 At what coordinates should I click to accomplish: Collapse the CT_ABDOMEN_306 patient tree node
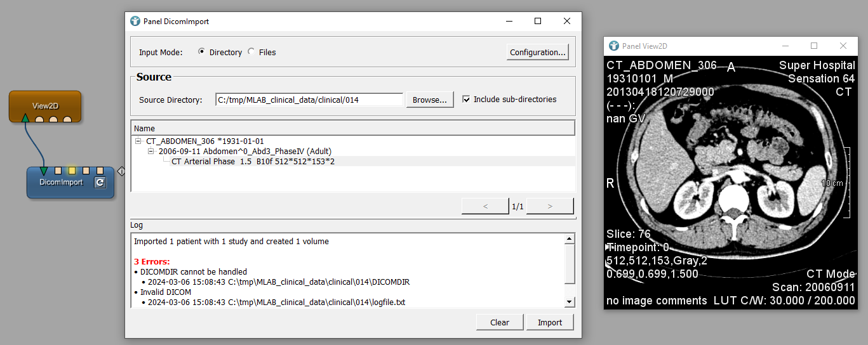pyautogui.click(x=138, y=141)
